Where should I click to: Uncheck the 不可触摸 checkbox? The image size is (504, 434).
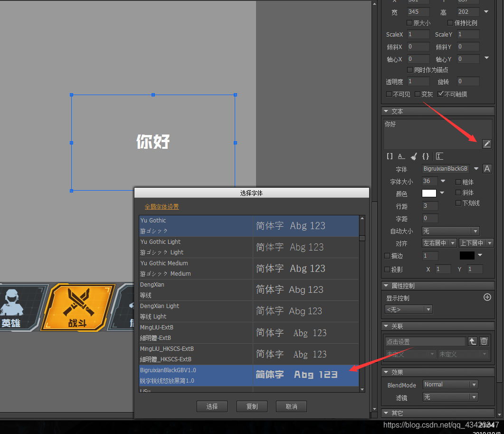(441, 94)
